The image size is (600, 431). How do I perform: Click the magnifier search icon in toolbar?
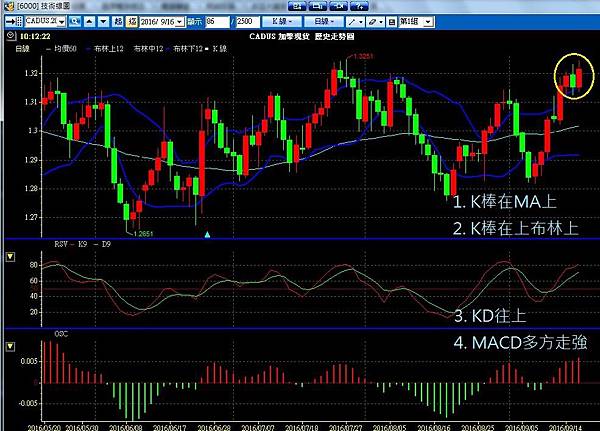pos(75,21)
